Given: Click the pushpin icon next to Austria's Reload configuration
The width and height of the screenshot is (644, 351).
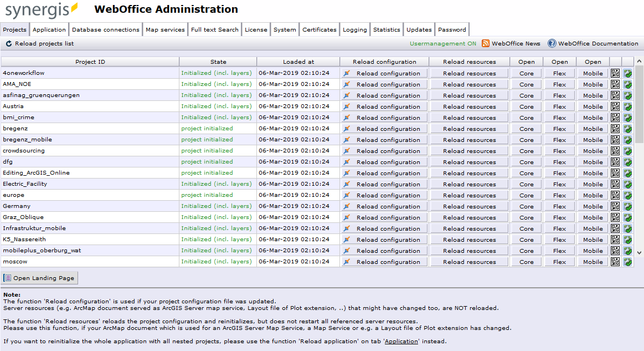Looking at the screenshot, I should tap(347, 106).
